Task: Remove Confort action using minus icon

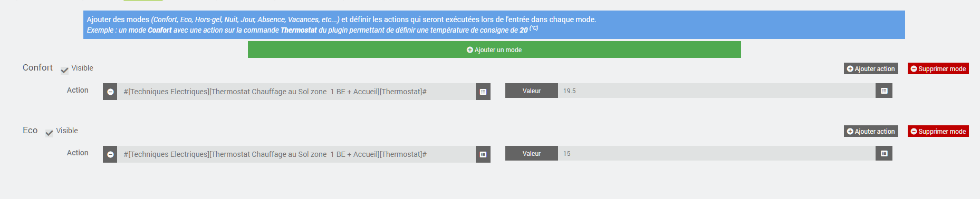Action: [110, 92]
